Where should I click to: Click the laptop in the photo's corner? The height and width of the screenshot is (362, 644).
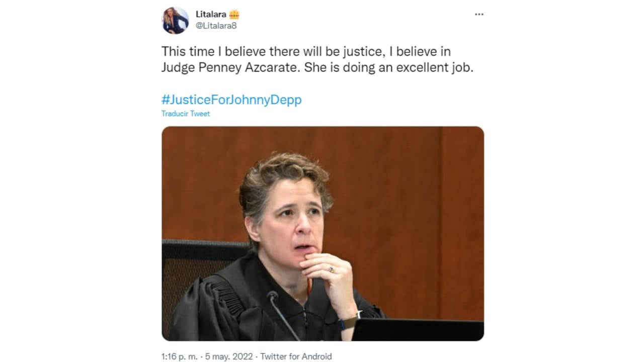coord(418,330)
